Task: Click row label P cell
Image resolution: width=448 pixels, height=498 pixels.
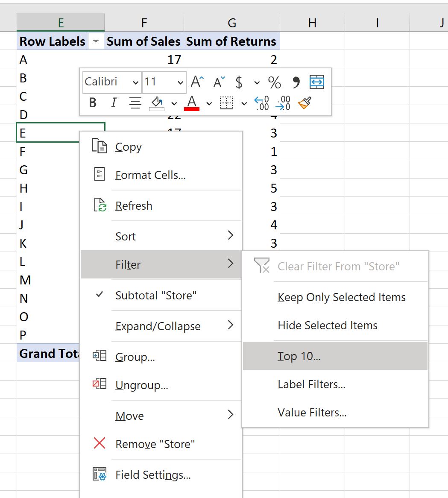Action: point(48,335)
